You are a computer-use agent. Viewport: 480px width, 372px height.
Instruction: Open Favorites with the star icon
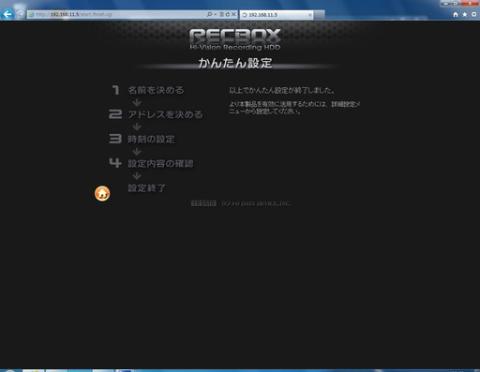pyautogui.click(x=465, y=14)
